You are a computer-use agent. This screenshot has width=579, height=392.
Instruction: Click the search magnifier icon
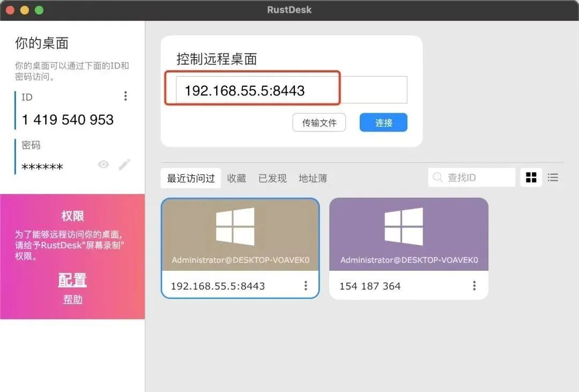[x=437, y=177]
